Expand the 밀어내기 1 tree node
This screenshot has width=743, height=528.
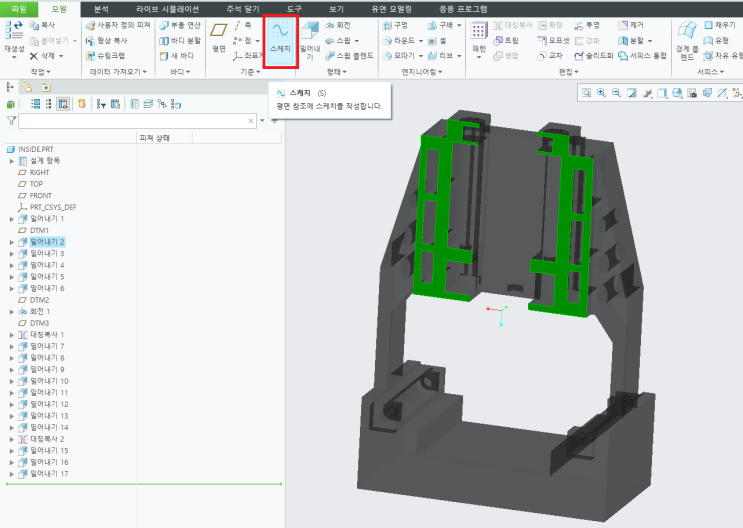click(x=12, y=219)
